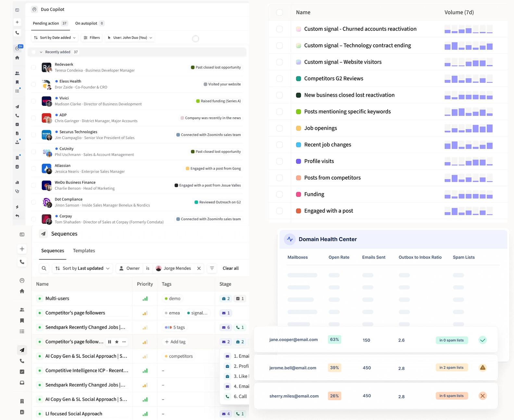Click the lightning bolt icon in Duo Copilot sidebar
This screenshot has height=420, width=514.
tap(17, 207)
